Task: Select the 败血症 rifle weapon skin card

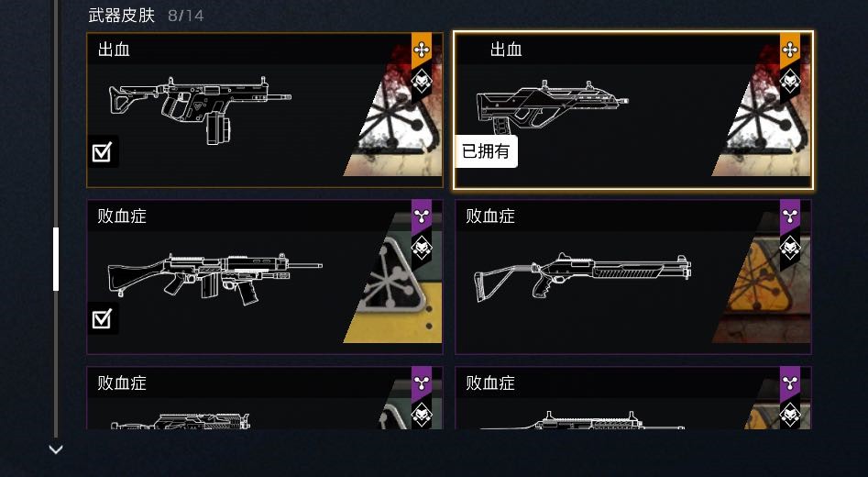Action: (265, 277)
